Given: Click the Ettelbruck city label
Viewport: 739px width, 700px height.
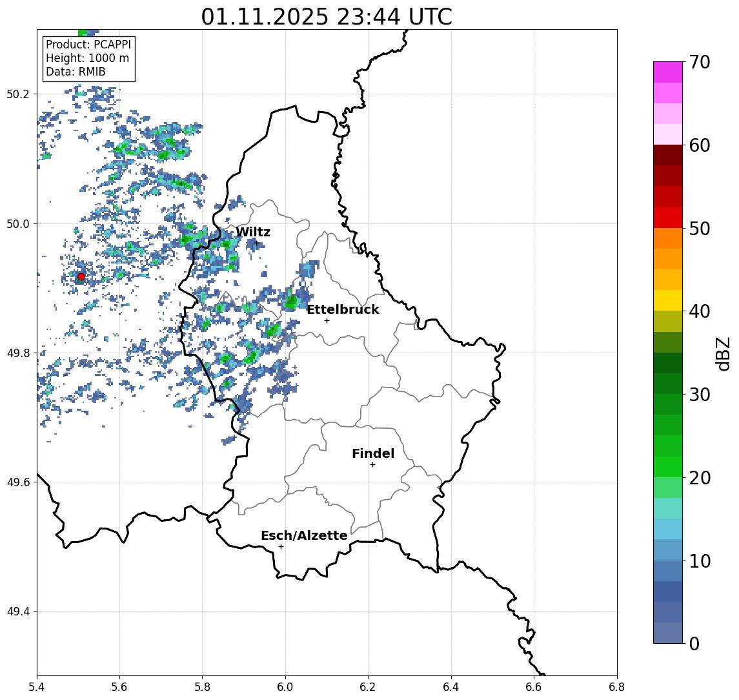Looking at the screenshot, I should tap(343, 309).
